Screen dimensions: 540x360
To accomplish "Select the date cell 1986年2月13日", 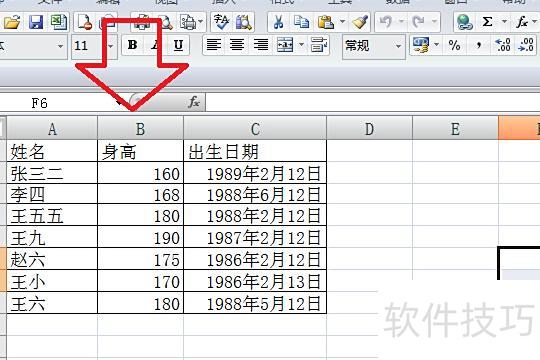I will click(255, 281).
